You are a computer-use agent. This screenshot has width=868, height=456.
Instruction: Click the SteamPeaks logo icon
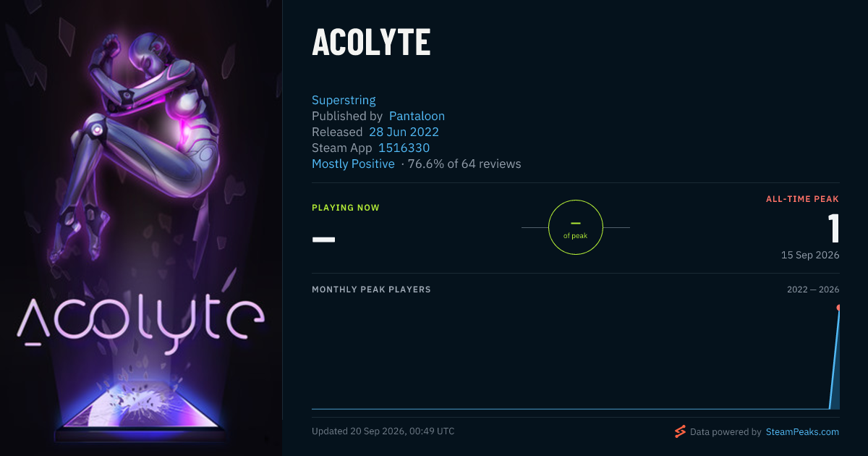tap(680, 432)
